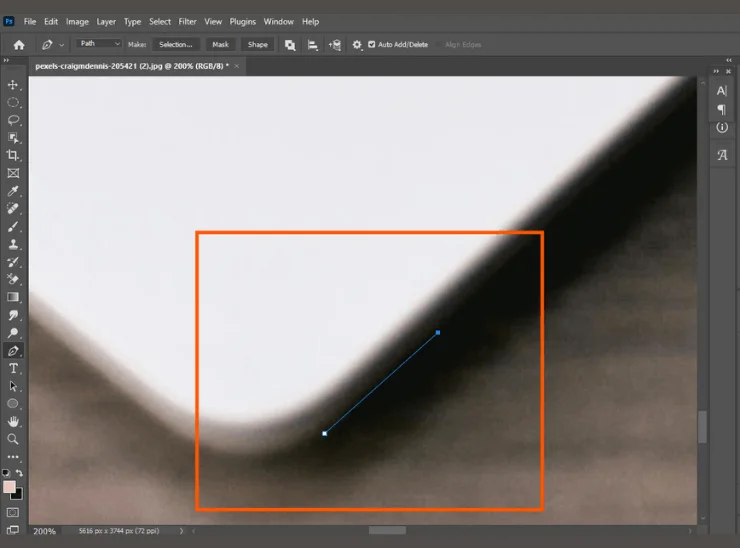Click the Home icon in options bar
The image size is (740, 548).
pyautogui.click(x=19, y=45)
